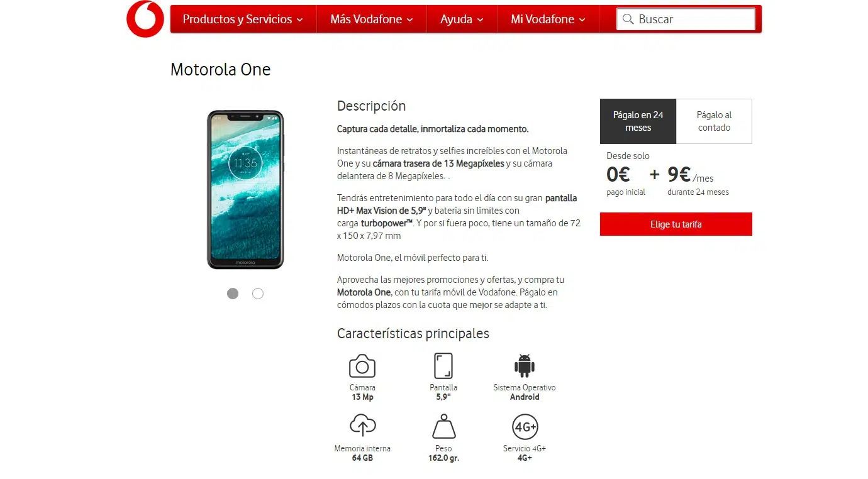Click the Motorola One page title
This screenshot has height=479, width=868.
tap(221, 69)
